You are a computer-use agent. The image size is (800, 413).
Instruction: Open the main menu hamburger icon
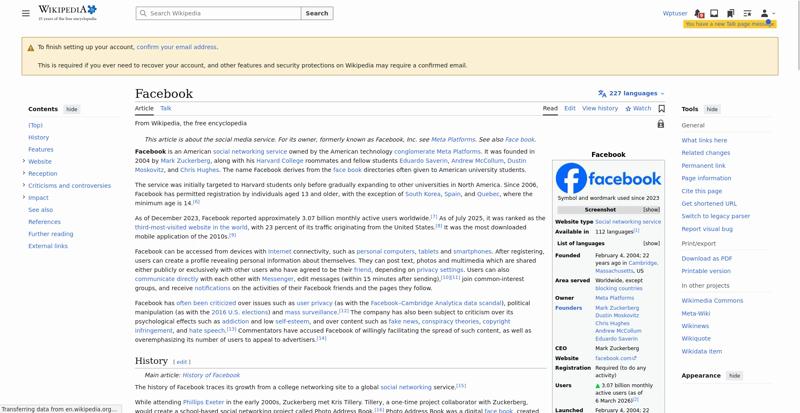(x=26, y=13)
